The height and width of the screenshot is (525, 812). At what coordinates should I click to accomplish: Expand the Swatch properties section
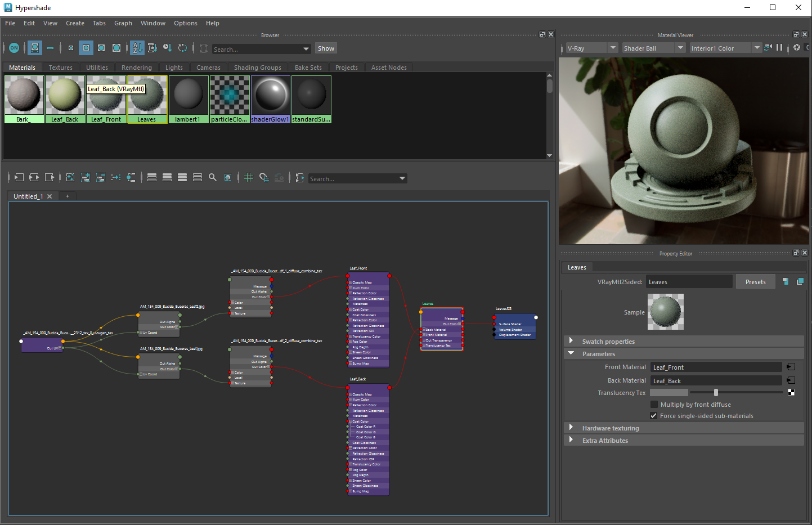571,341
